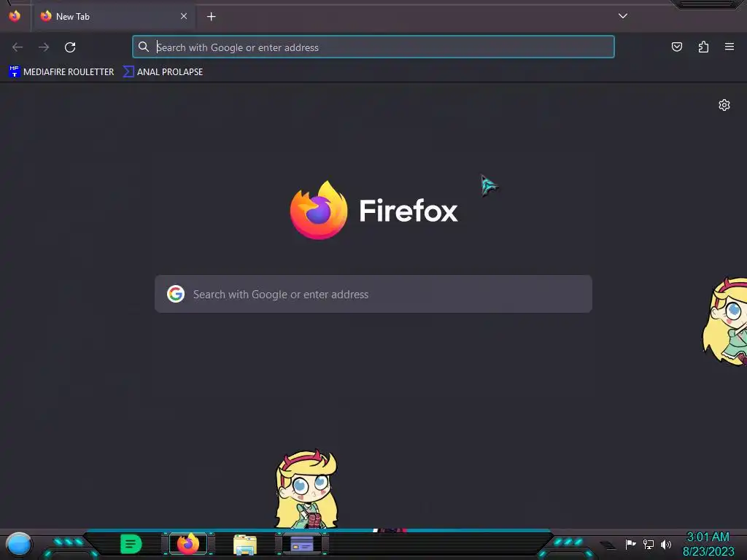
Task: Open the MEDIAFIRE ROULETTER bookmark
Action: [61, 72]
